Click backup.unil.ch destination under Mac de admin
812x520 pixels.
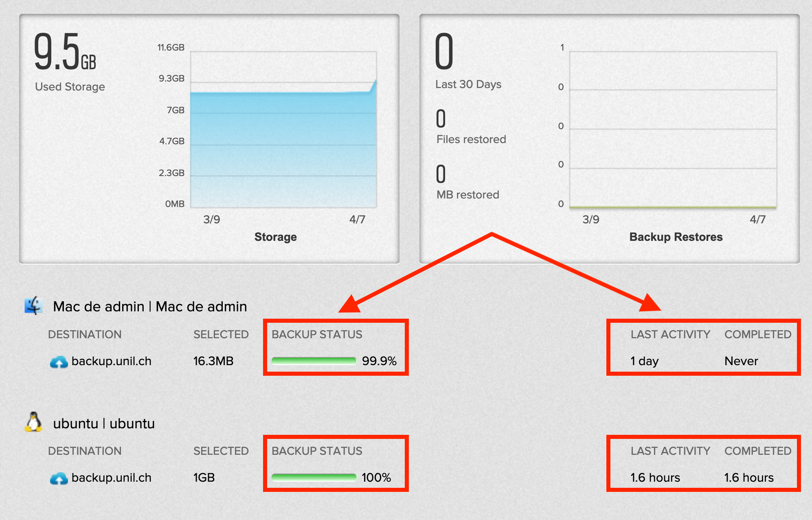[111, 361]
